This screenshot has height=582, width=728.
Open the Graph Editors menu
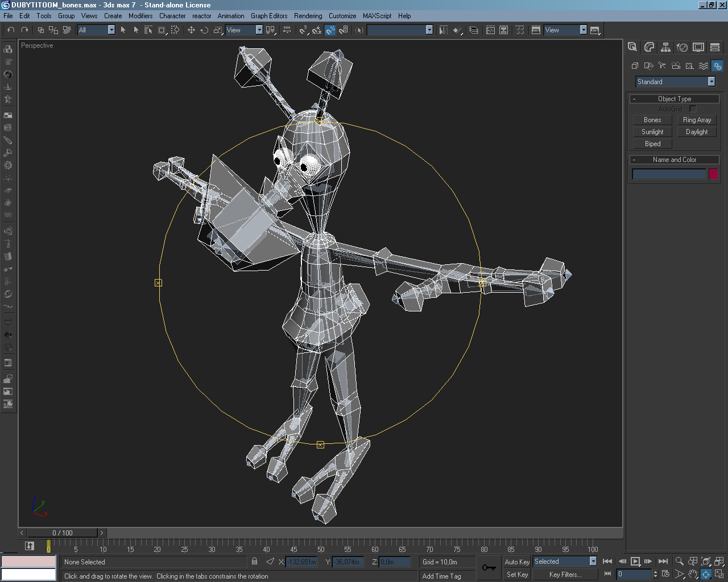tap(269, 16)
